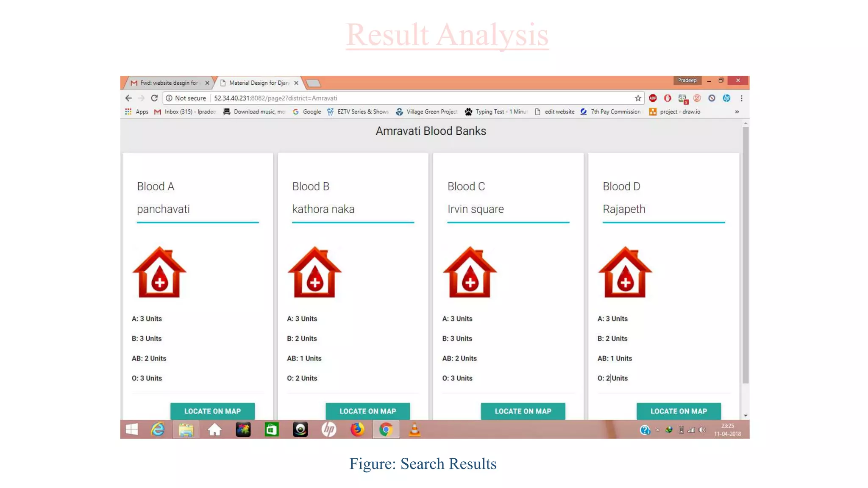Click the back navigation arrow
Viewport: 868px width, 488px height.
pos(128,98)
